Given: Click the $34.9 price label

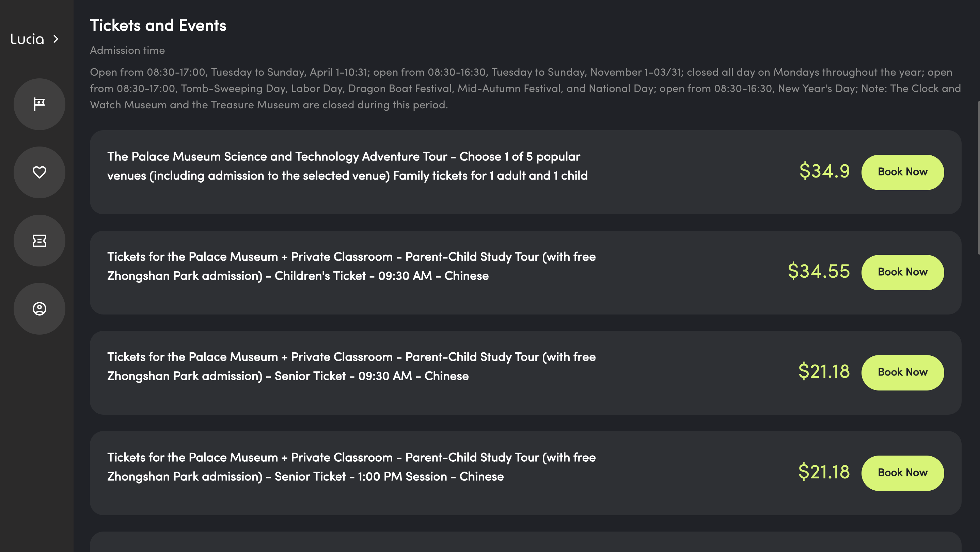Looking at the screenshot, I should pyautogui.click(x=824, y=171).
